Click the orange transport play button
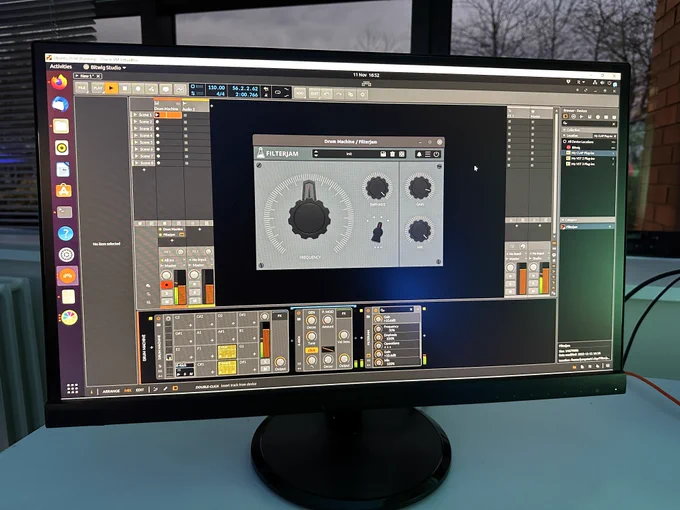 tap(111, 88)
